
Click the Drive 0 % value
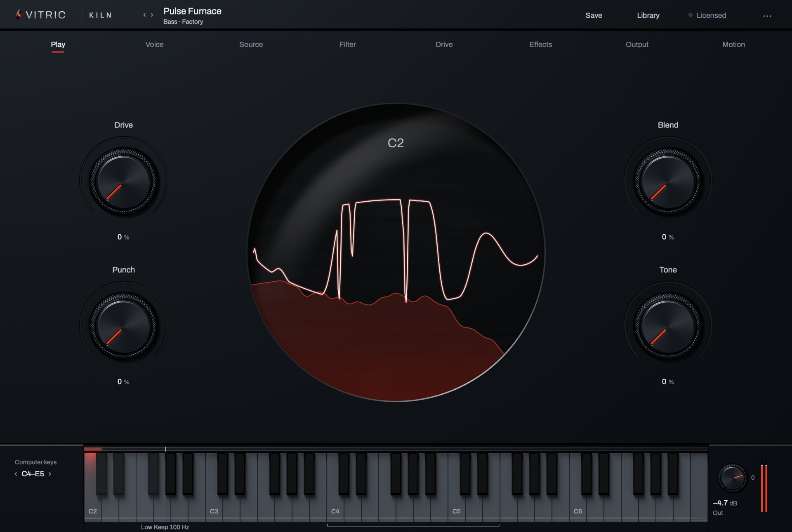(x=123, y=237)
